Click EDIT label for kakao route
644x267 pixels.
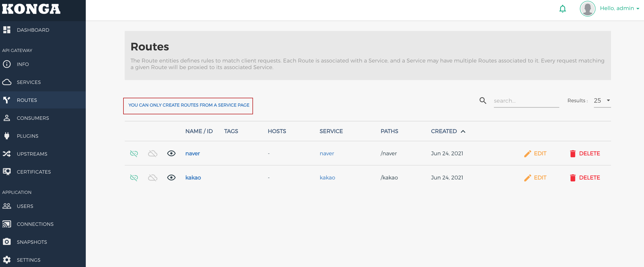point(540,178)
